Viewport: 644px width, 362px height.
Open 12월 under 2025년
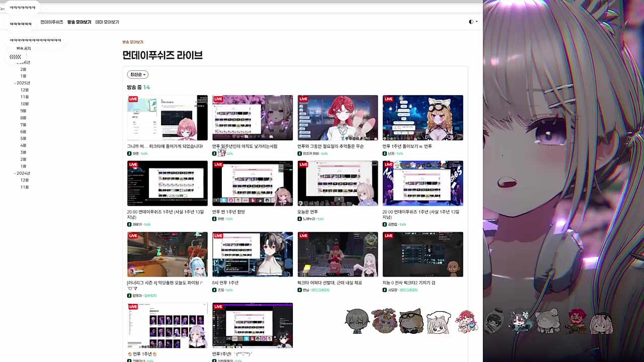[x=24, y=90]
